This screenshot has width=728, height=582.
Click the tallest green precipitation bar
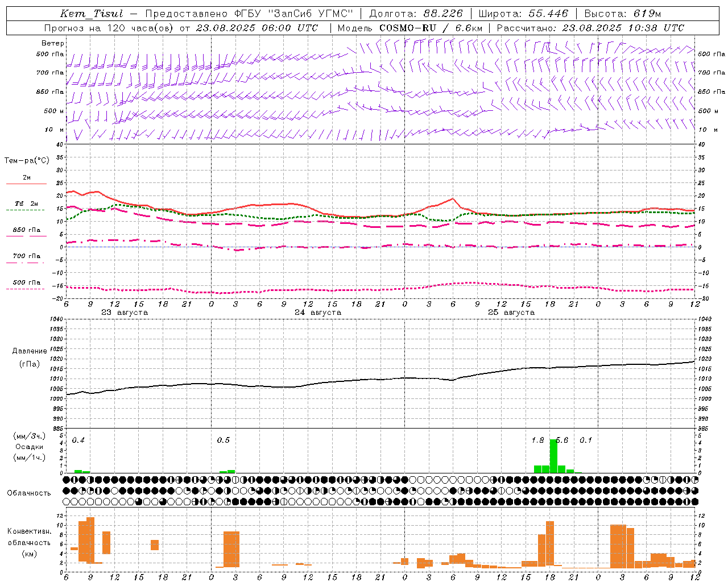pyautogui.click(x=553, y=456)
